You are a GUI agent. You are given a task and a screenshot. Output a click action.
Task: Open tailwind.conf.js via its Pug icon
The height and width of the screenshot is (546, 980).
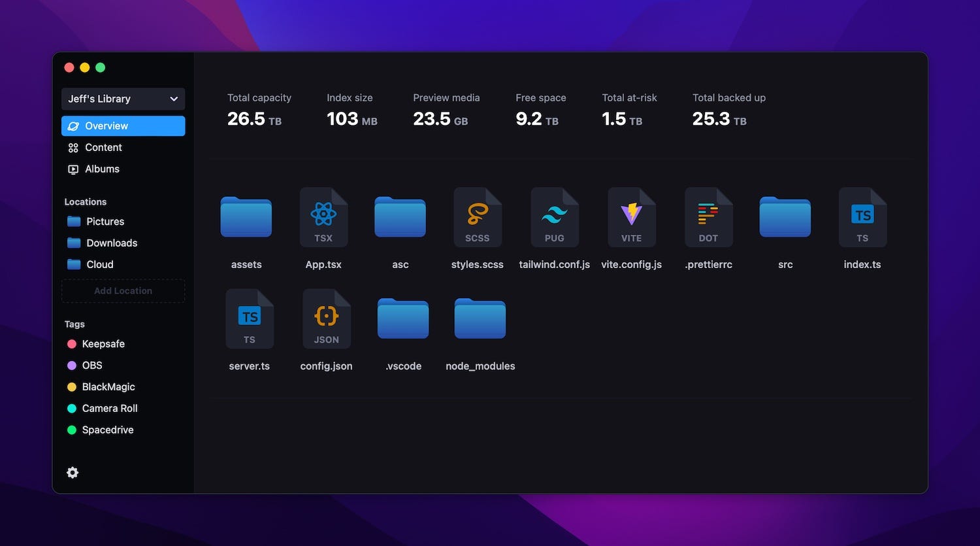(x=554, y=217)
